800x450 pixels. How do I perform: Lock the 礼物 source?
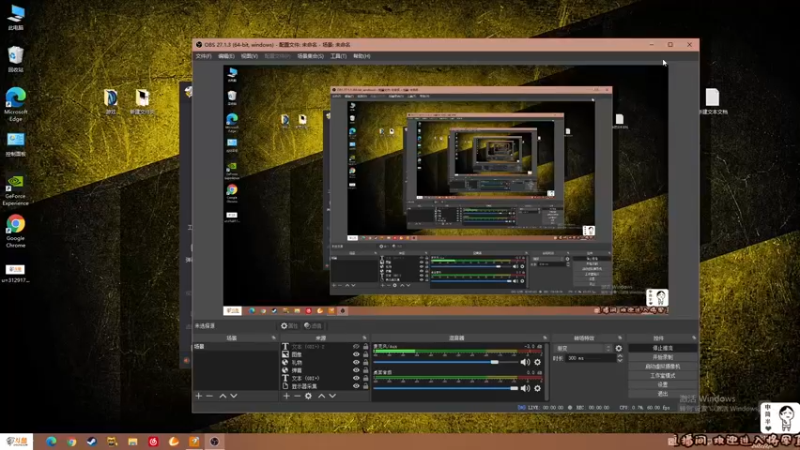pyautogui.click(x=365, y=362)
